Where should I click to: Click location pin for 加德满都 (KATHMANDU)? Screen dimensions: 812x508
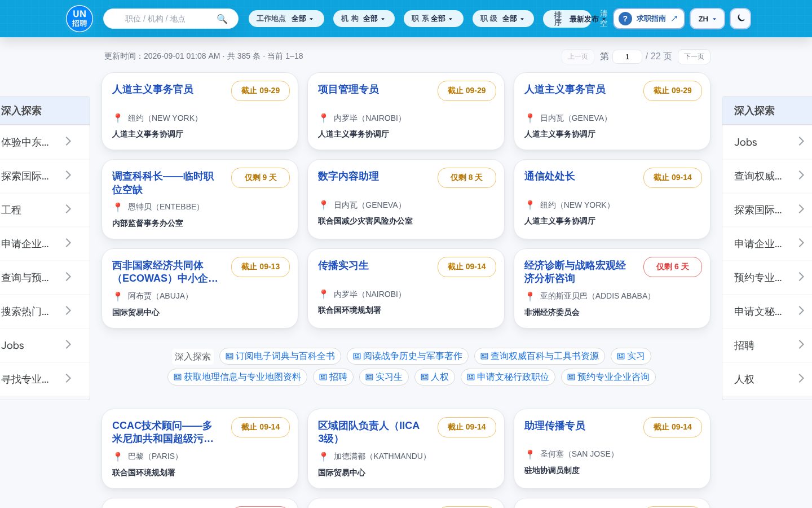(x=324, y=456)
